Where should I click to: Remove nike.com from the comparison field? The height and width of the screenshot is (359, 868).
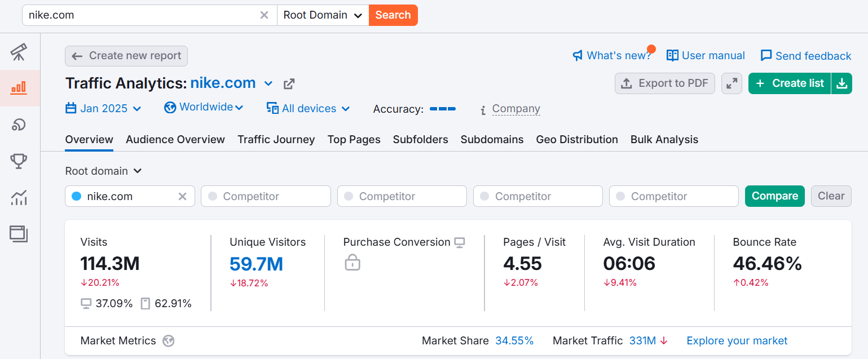pyautogui.click(x=182, y=196)
